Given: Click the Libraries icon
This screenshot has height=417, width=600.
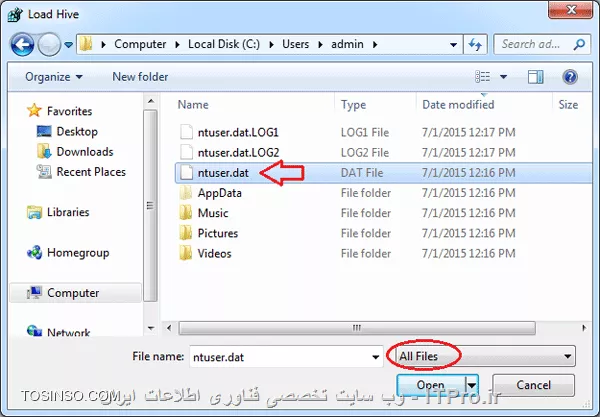Looking at the screenshot, I should tap(34, 212).
